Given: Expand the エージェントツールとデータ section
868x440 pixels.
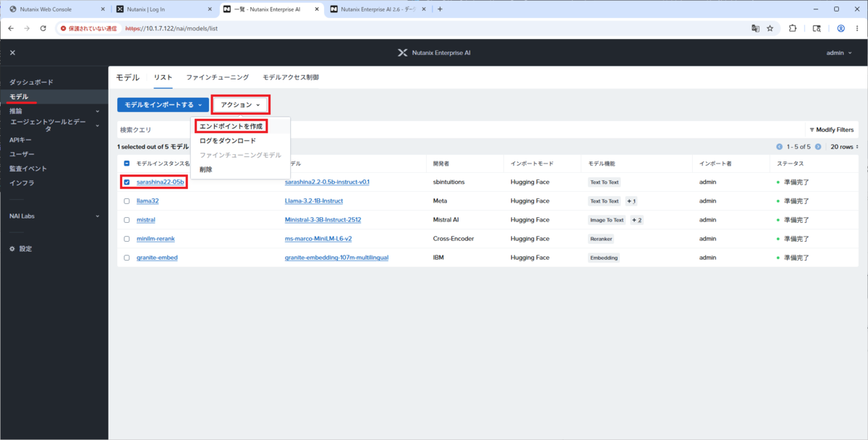Looking at the screenshot, I should (54, 126).
